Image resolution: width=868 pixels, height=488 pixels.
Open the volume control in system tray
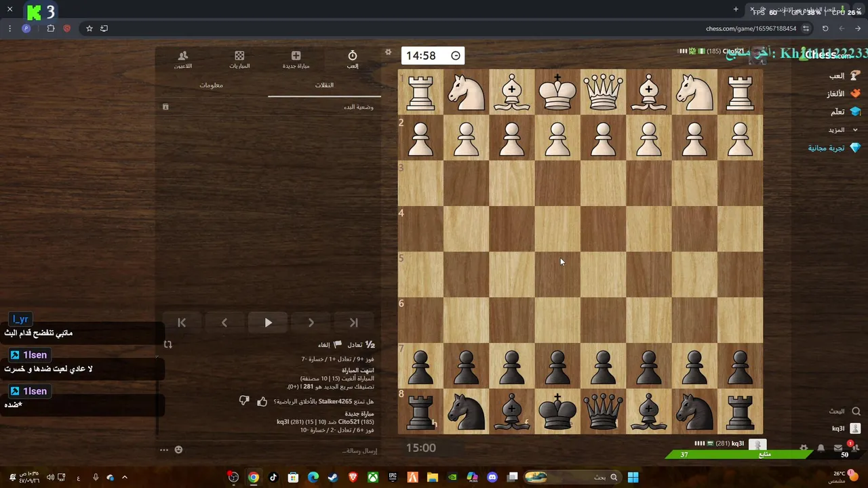pyautogui.click(x=50, y=477)
